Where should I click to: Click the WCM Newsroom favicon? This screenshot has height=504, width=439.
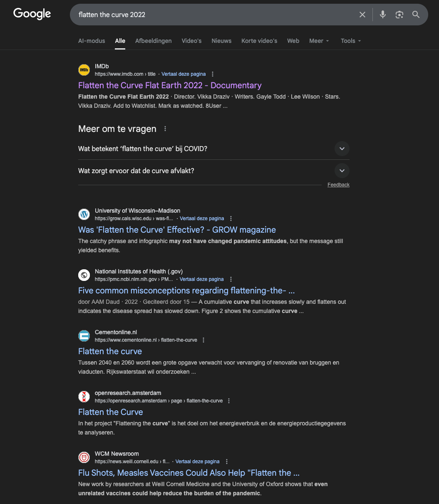[x=84, y=457]
